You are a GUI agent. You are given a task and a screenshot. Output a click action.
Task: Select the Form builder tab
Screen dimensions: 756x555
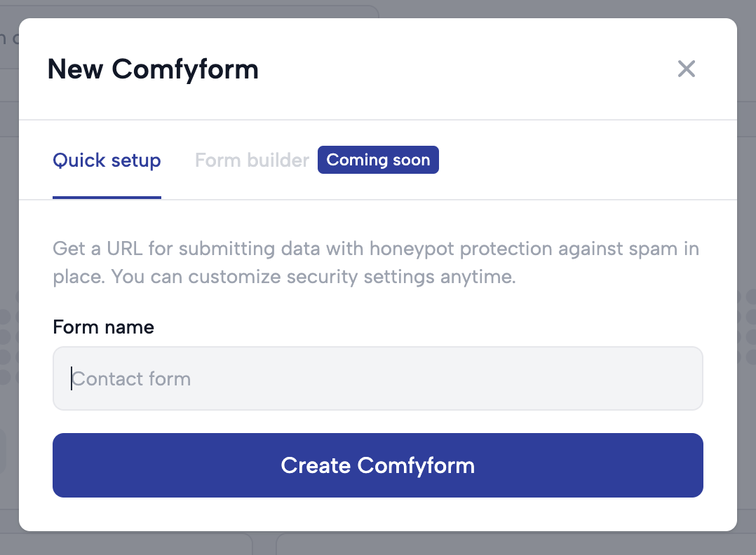(252, 160)
